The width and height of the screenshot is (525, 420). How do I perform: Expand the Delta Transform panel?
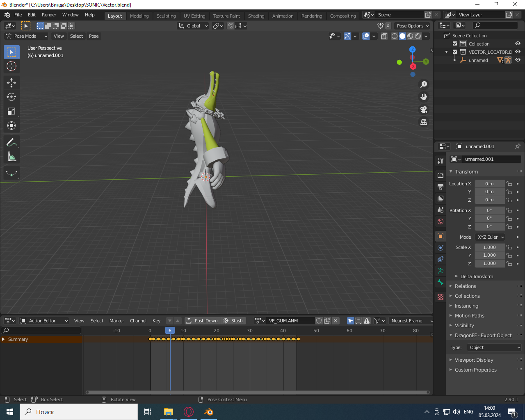(477, 276)
